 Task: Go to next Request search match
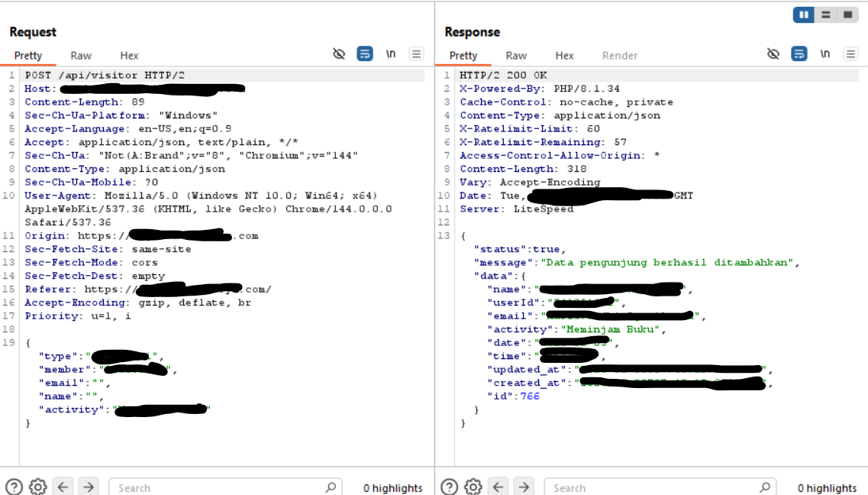(x=89, y=487)
